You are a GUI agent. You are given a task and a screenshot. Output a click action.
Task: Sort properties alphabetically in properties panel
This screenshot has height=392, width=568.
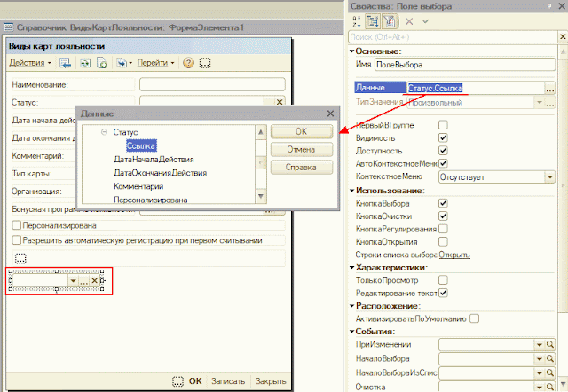click(357, 21)
